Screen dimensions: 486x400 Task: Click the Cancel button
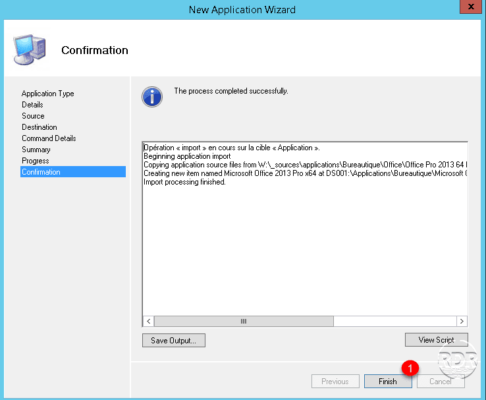[440, 381]
